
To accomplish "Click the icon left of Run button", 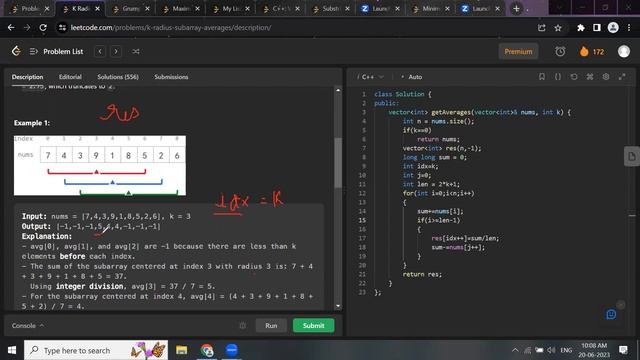I will point(242,325).
